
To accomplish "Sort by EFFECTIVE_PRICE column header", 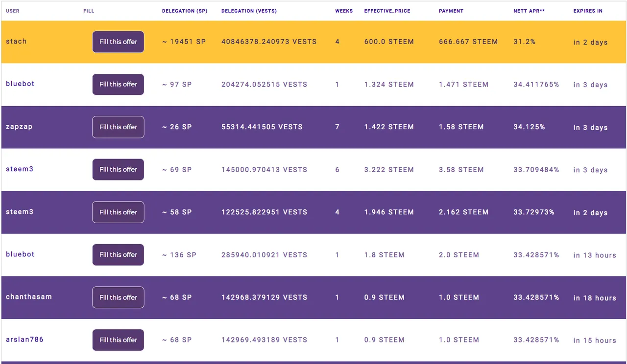I will click(x=387, y=11).
